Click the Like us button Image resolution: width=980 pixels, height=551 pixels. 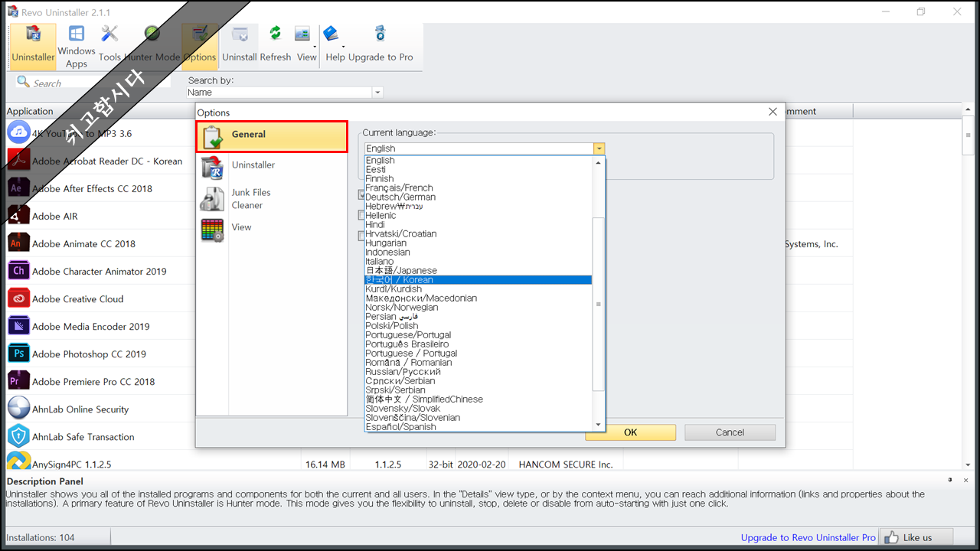click(x=916, y=537)
